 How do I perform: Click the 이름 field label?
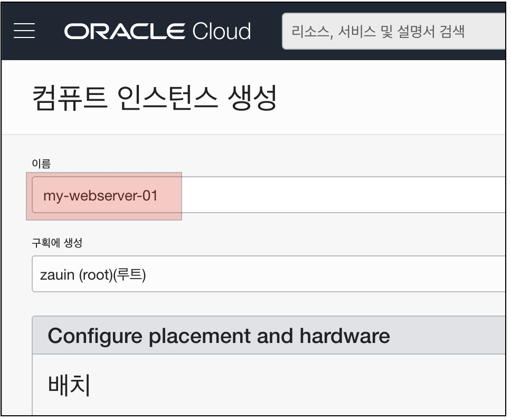[x=41, y=164]
